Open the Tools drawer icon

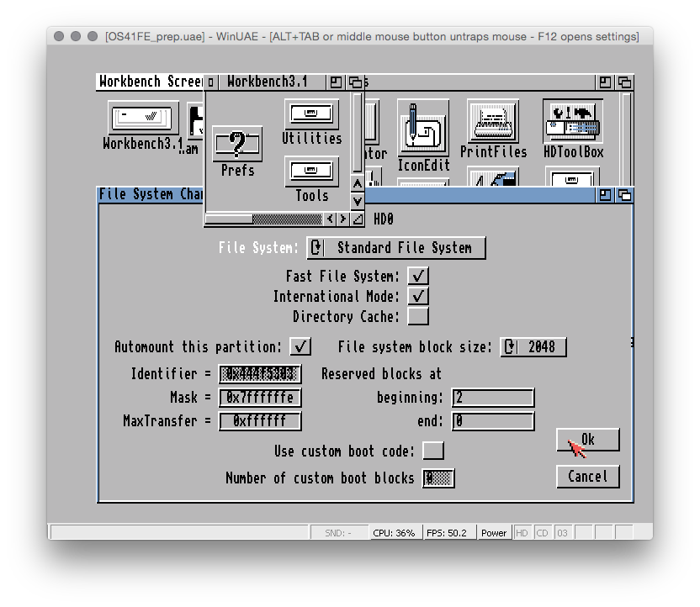311,171
